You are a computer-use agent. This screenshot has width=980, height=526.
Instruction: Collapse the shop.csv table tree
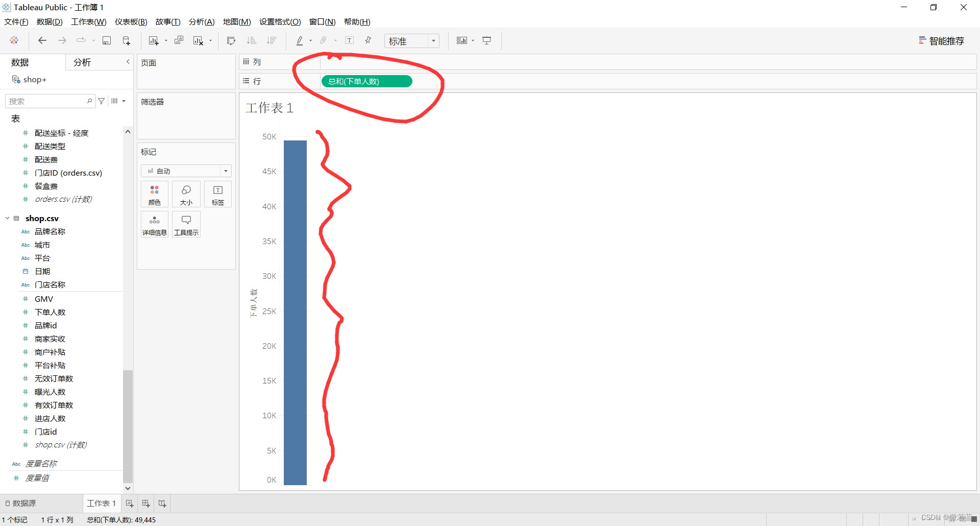point(8,218)
